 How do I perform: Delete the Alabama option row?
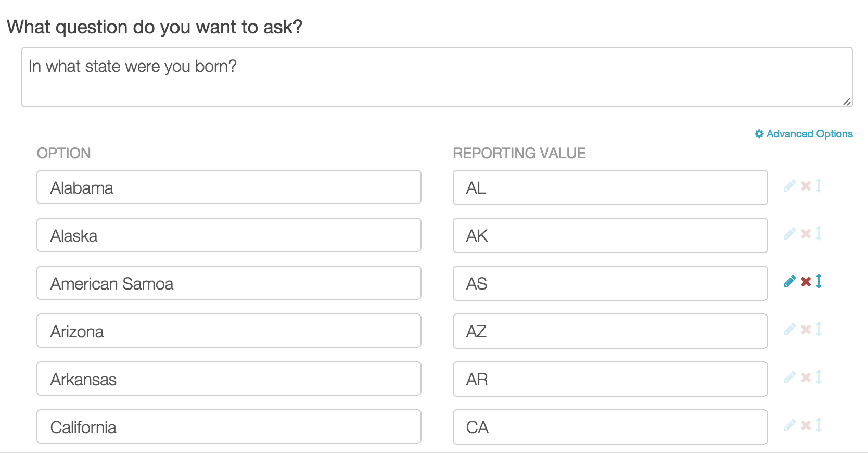(806, 186)
